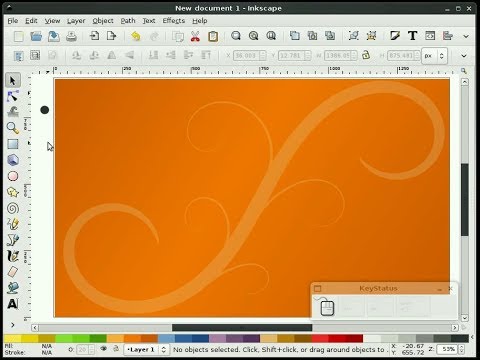Click the Export bitmap icon
Screen dimensions: 480x360
pos(112,36)
